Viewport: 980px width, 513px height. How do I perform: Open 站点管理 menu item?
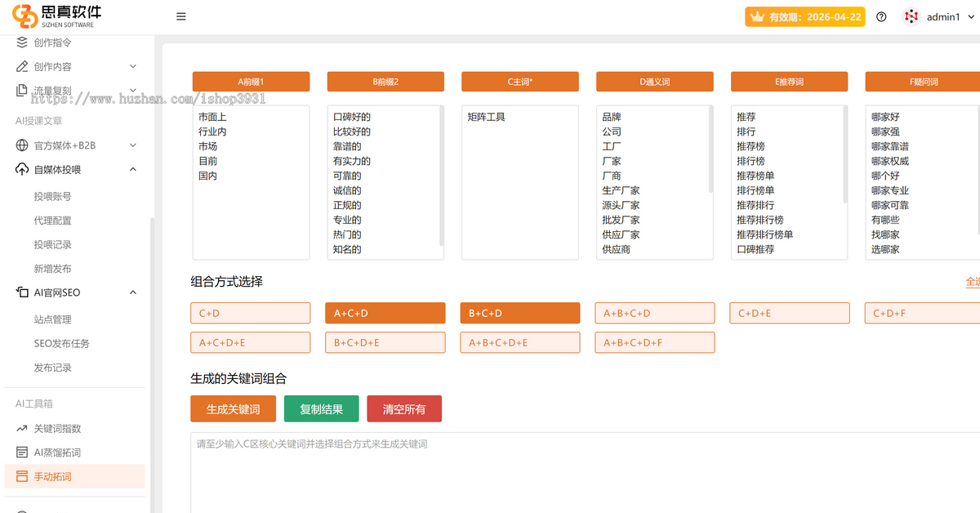(x=52, y=319)
